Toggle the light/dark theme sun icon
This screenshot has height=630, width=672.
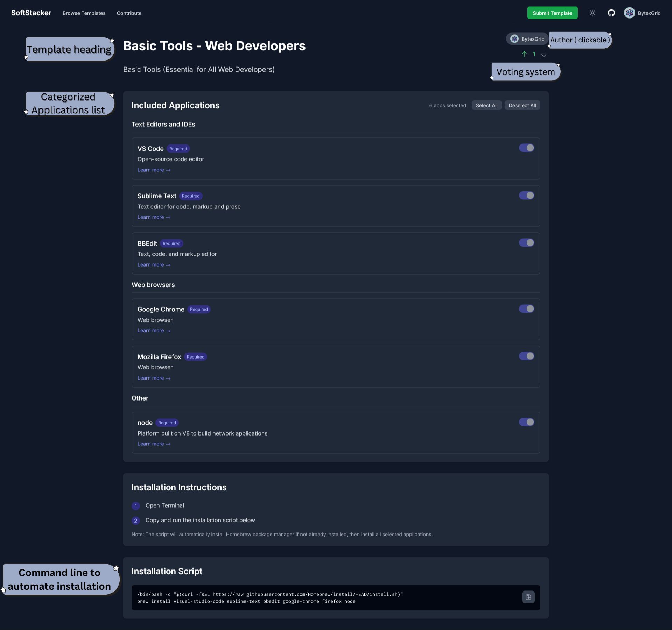[x=592, y=13]
